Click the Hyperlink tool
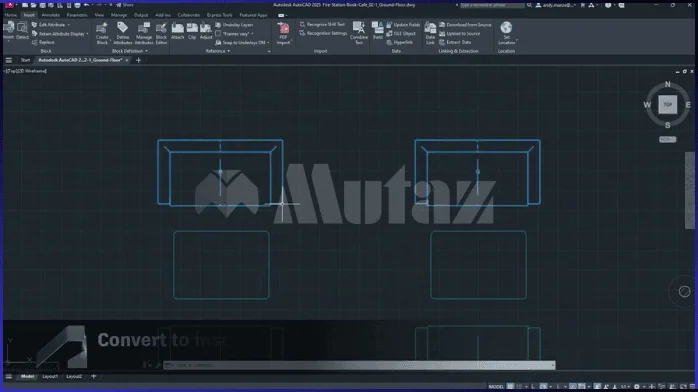This screenshot has height=392, width=698. click(399, 42)
